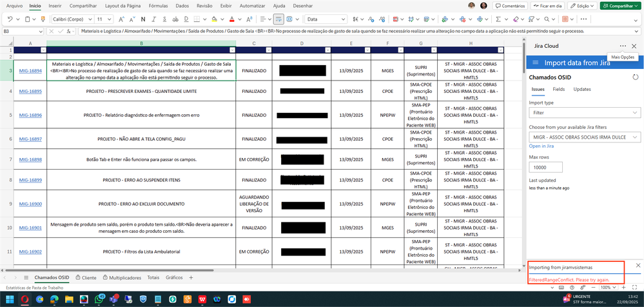Click the Merge cells icon
The height and width of the screenshot is (307, 644).
click(x=289, y=19)
